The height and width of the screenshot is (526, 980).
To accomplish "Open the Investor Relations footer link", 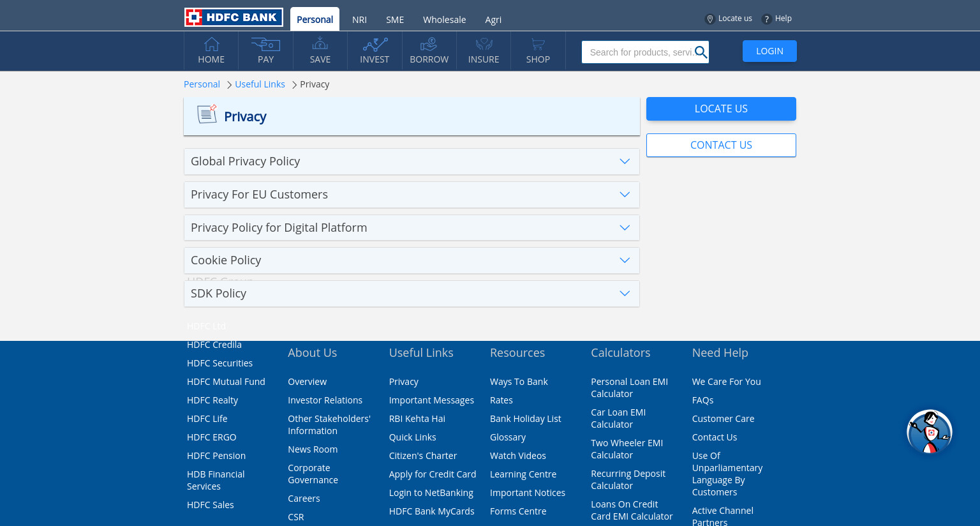I will 325,400.
